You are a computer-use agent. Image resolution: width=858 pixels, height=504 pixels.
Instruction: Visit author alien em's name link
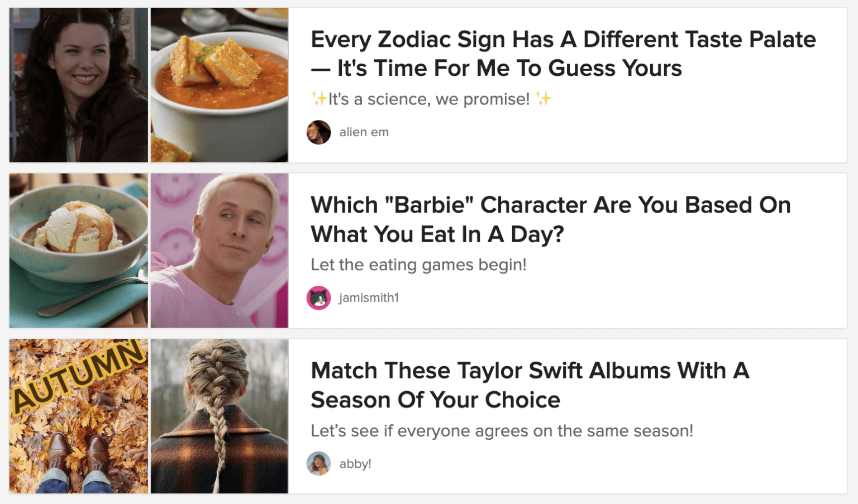[x=364, y=132]
